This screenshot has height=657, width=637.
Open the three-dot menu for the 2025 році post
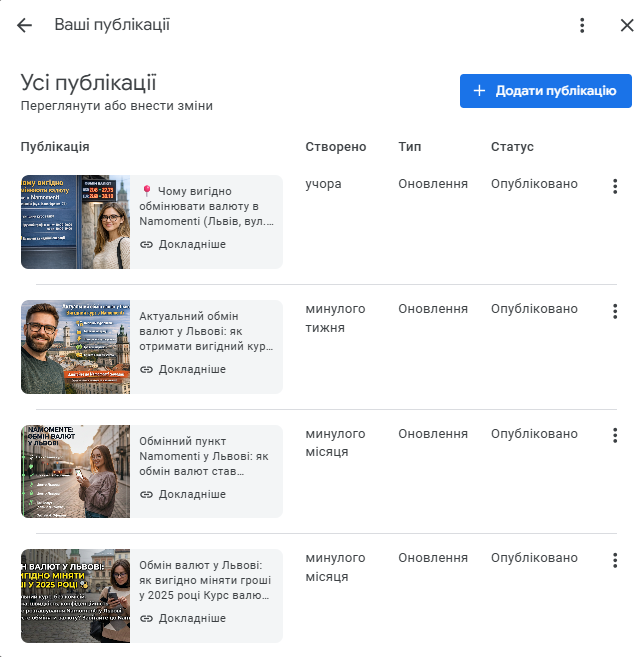point(615,560)
